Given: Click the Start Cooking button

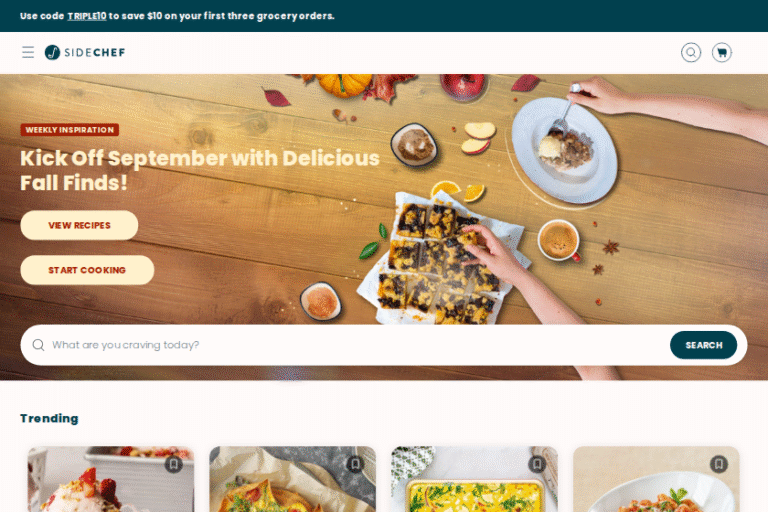Looking at the screenshot, I should (x=87, y=270).
